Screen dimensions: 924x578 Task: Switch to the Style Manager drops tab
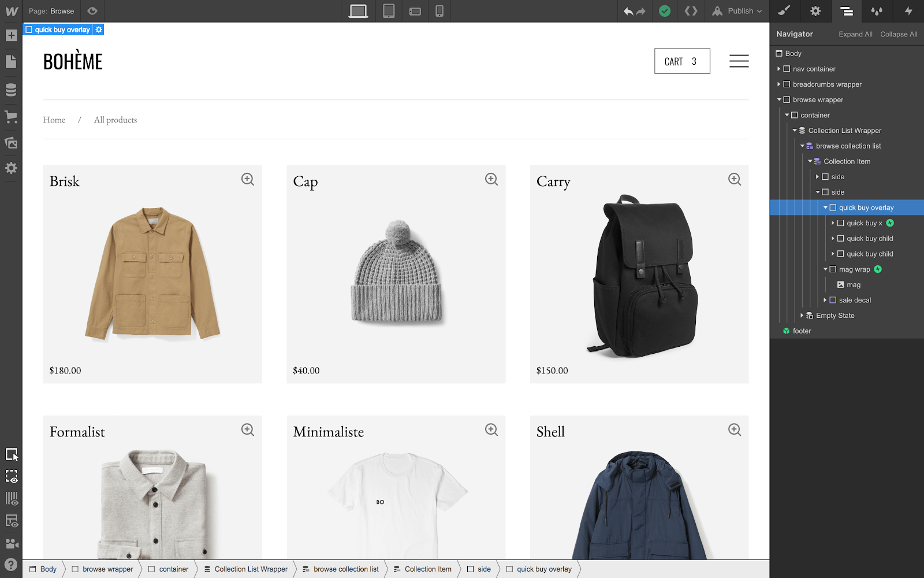pos(877,11)
